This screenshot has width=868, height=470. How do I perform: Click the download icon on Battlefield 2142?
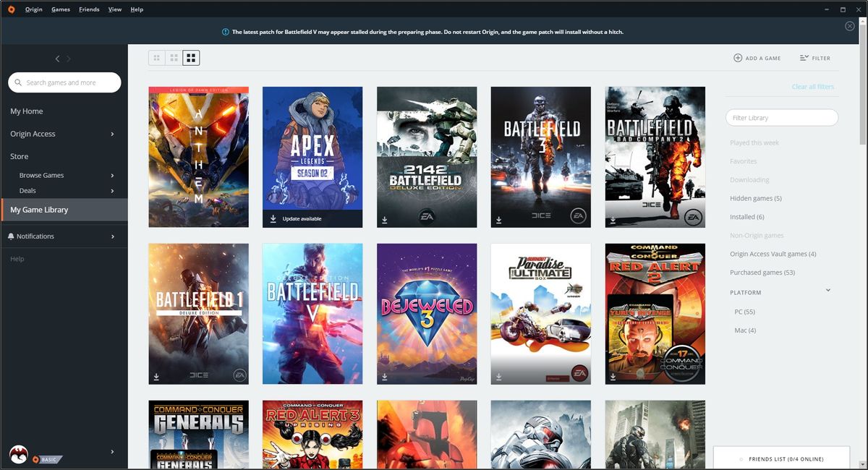click(384, 218)
